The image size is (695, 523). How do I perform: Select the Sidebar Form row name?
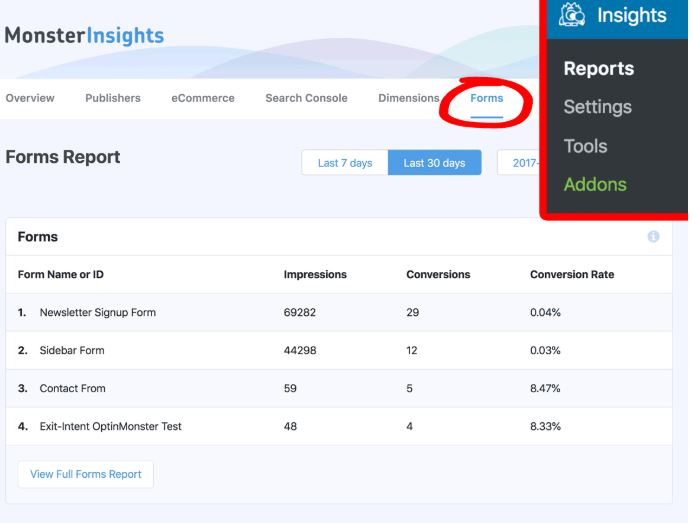[72, 351]
